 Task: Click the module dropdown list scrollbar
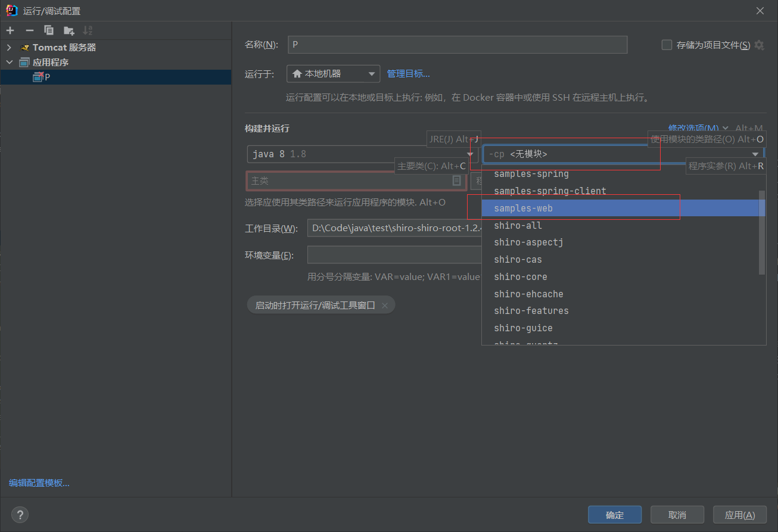(762, 232)
